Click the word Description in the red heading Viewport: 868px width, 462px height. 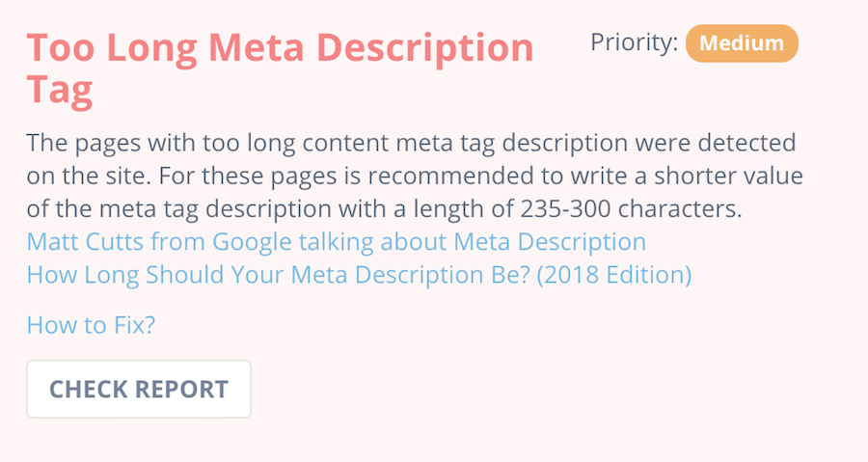click(425, 48)
